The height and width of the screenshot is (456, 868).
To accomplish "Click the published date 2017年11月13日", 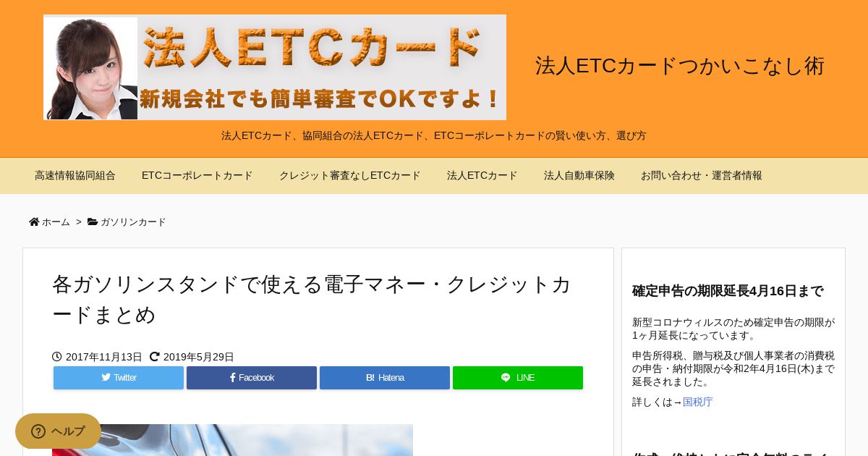I will (104, 357).
